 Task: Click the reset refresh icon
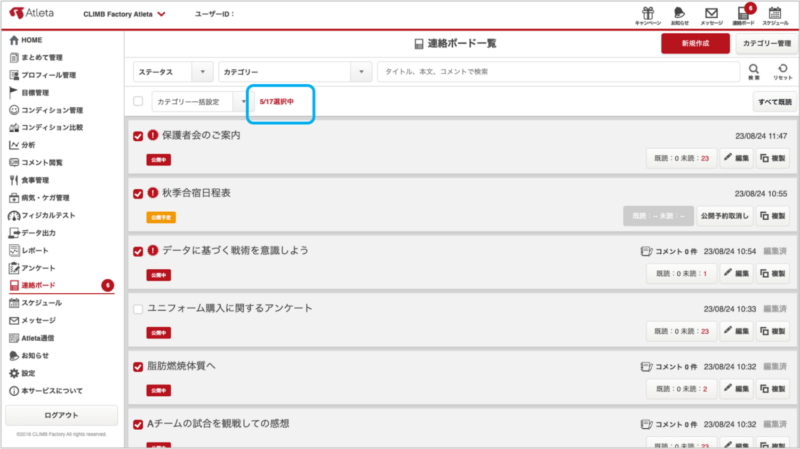tap(783, 70)
